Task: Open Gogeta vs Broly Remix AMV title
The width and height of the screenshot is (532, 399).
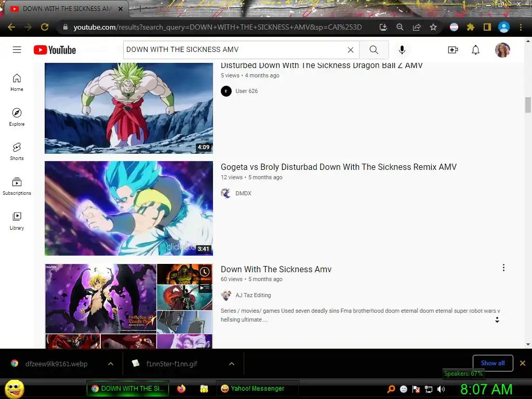Action: [x=339, y=167]
